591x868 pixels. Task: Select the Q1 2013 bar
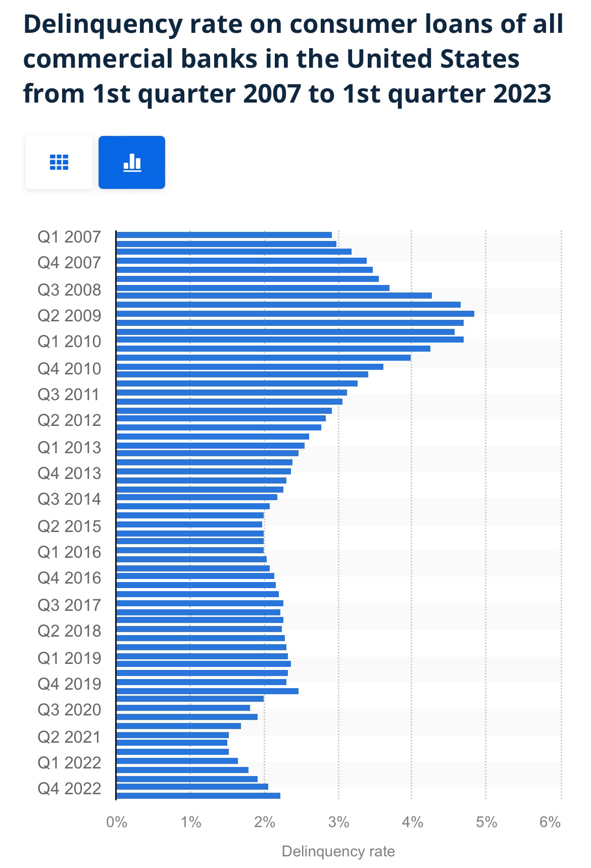click(211, 446)
